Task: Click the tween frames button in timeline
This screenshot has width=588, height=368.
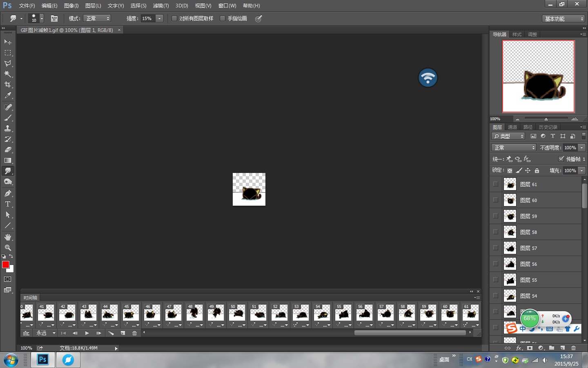Action: (111, 333)
